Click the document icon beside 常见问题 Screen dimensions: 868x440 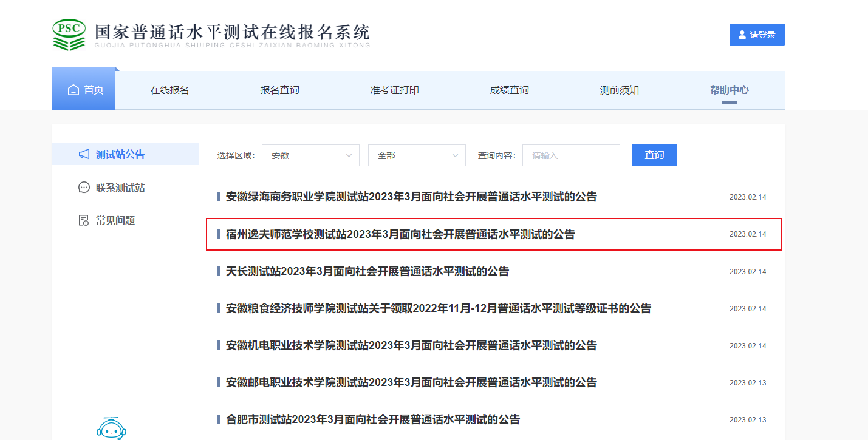pyautogui.click(x=84, y=220)
